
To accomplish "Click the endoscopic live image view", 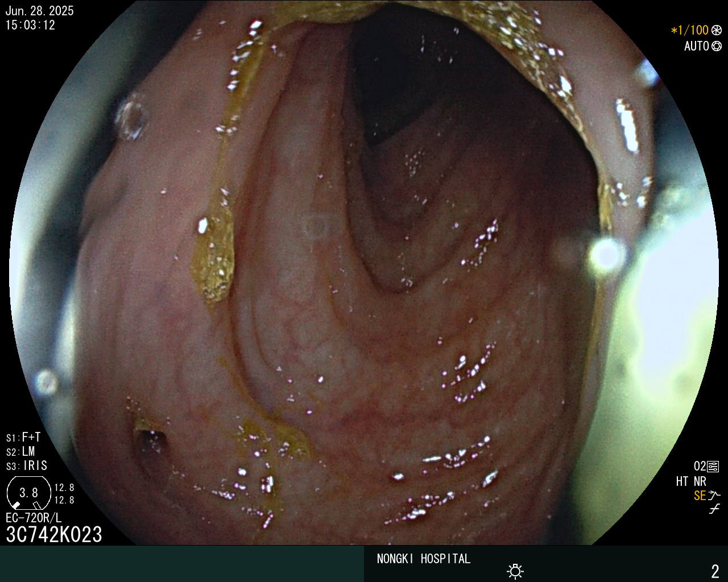I will pos(364,273).
